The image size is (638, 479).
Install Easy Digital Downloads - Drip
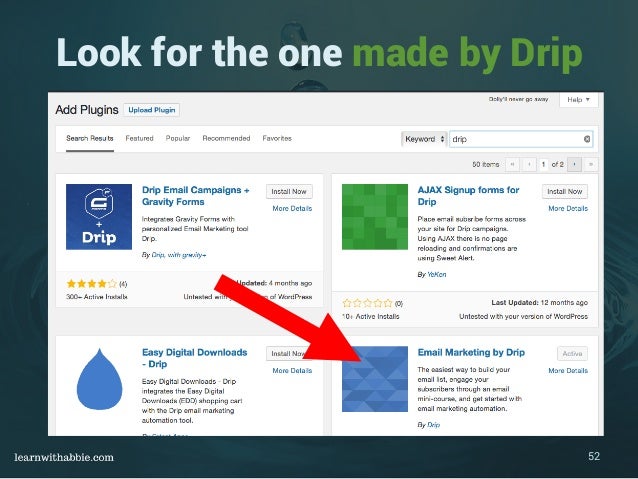pos(289,354)
